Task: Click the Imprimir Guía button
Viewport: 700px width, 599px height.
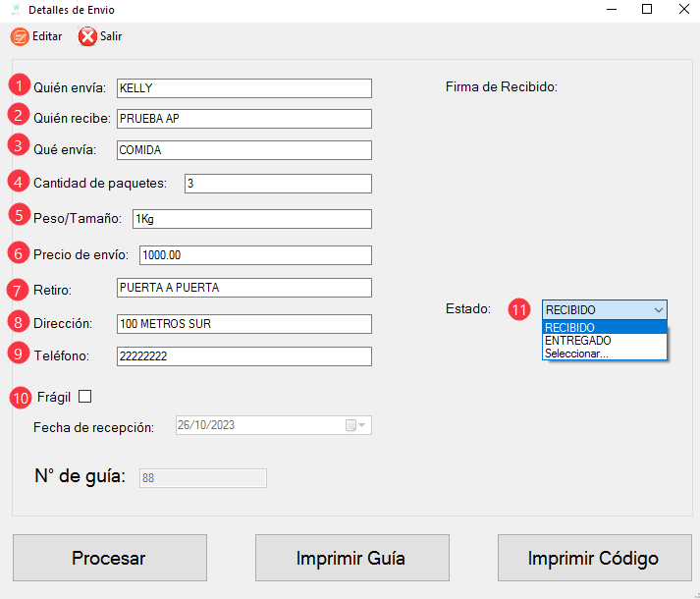Action: click(x=352, y=558)
